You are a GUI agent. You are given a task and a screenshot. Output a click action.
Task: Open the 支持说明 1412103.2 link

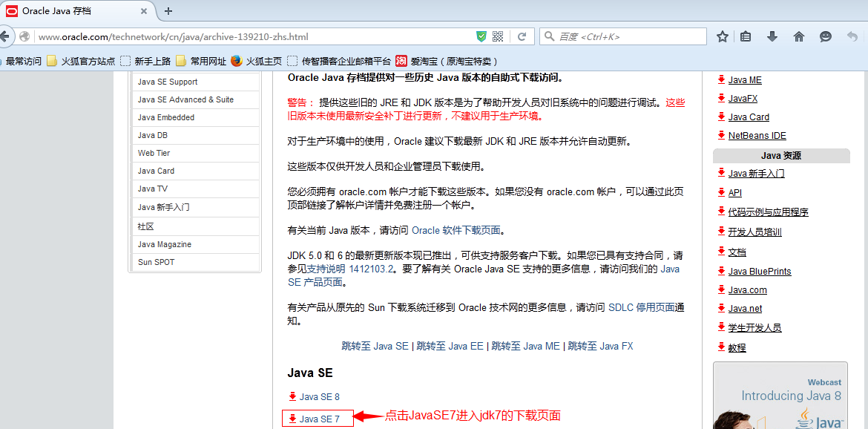coord(350,269)
